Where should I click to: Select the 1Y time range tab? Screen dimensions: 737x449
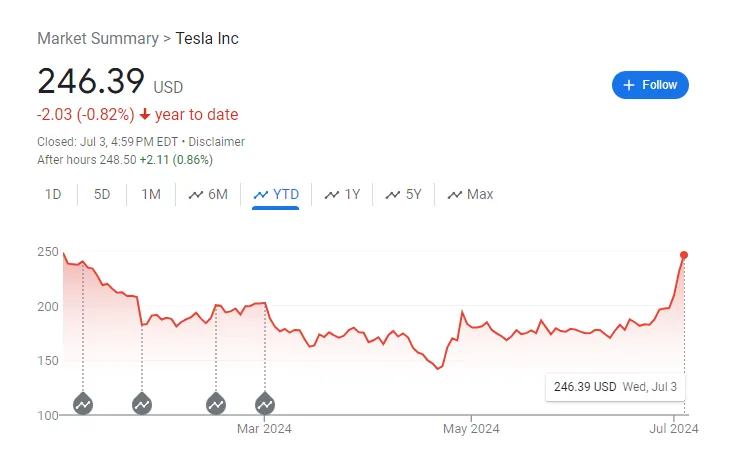pyautogui.click(x=342, y=194)
